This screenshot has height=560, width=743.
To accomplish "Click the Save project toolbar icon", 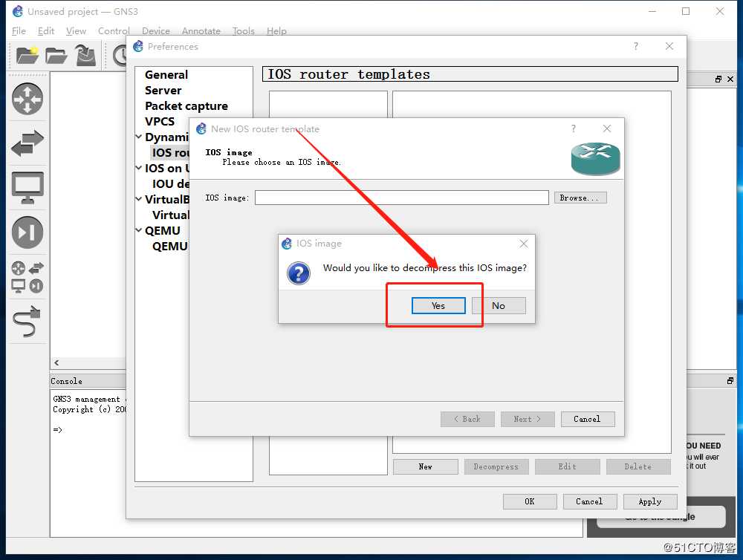I will (x=85, y=55).
